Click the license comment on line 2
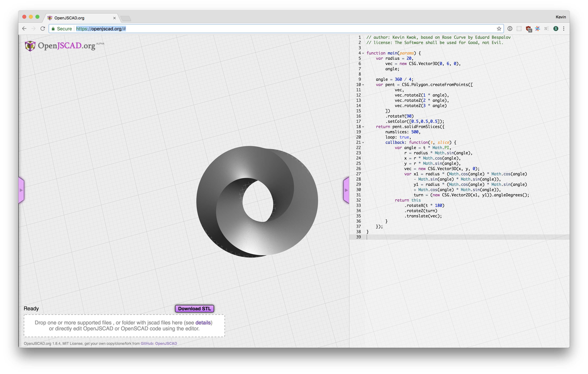588x374 pixels. pyautogui.click(x=435, y=43)
